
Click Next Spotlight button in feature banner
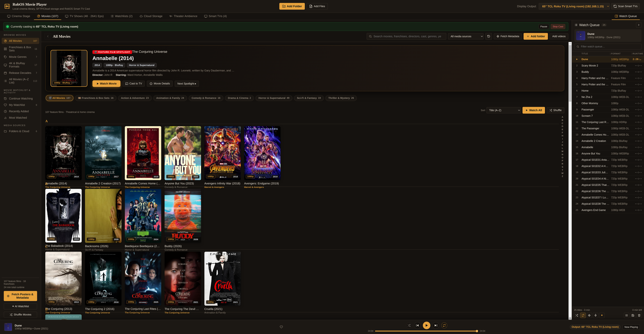[x=187, y=84]
